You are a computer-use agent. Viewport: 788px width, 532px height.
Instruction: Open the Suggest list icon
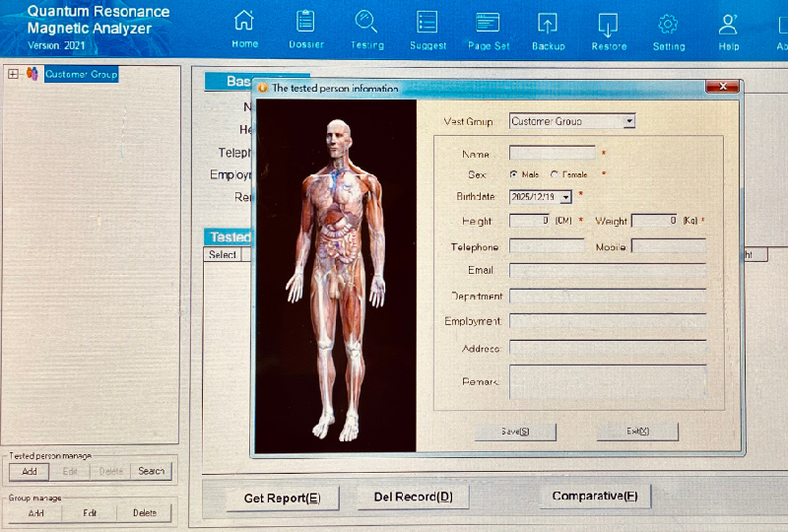click(427, 22)
